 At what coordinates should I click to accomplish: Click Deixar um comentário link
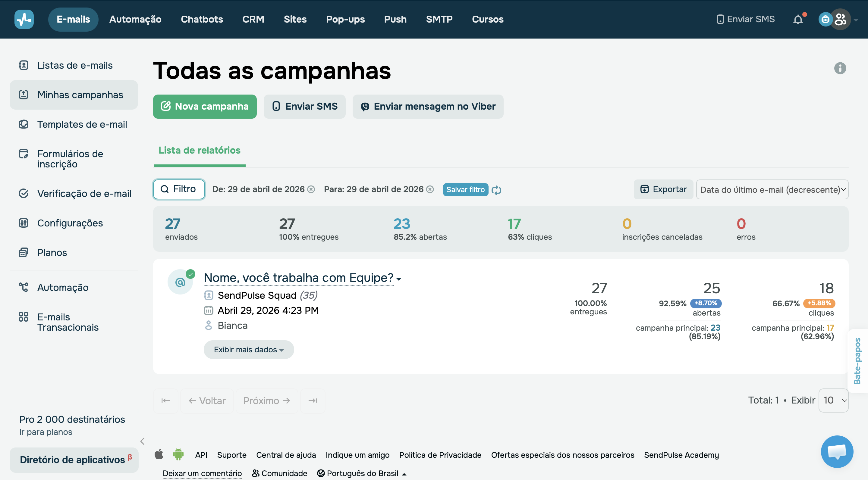tap(202, 473)
